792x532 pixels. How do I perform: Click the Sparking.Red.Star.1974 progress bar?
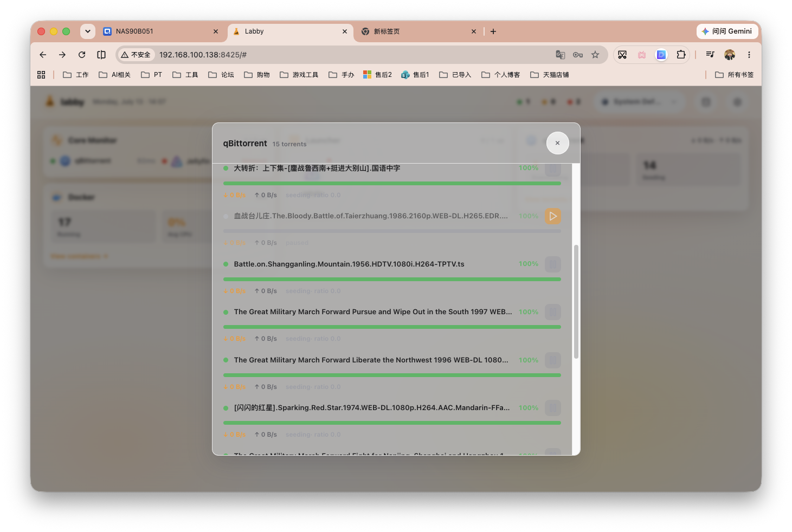click(x=392, y=423)
